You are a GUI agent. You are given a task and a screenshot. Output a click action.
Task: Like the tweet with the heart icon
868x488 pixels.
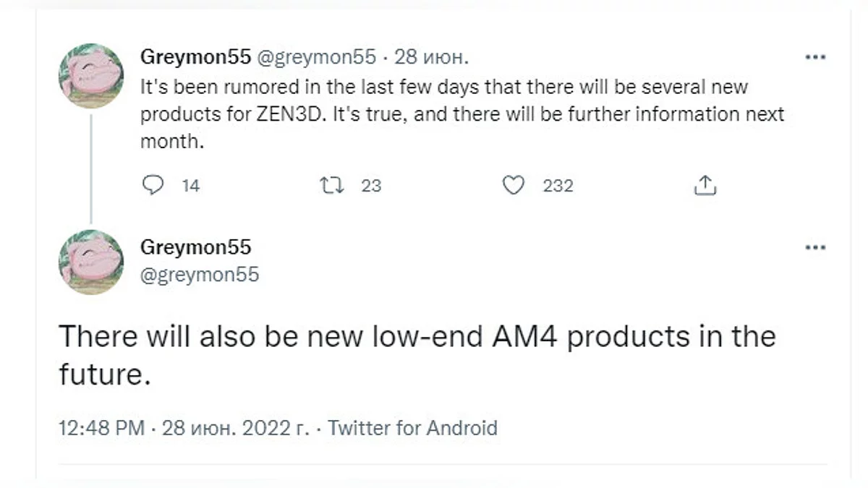513,186
